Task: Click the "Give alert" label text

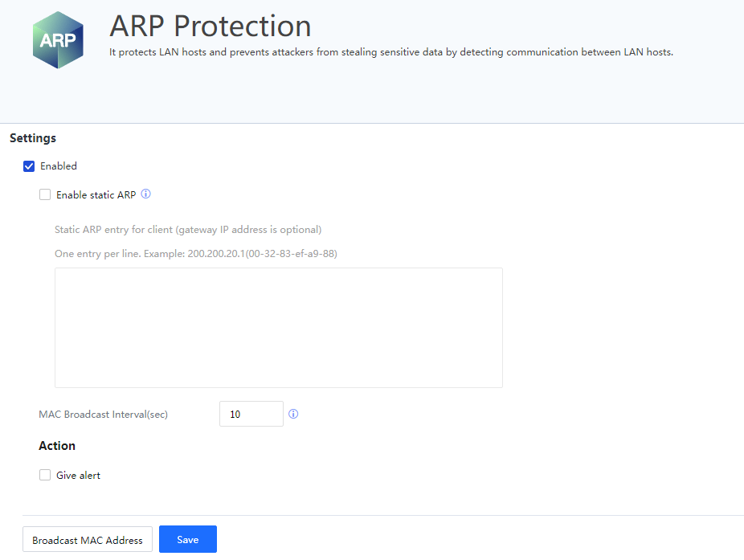Action: (78, 476)
